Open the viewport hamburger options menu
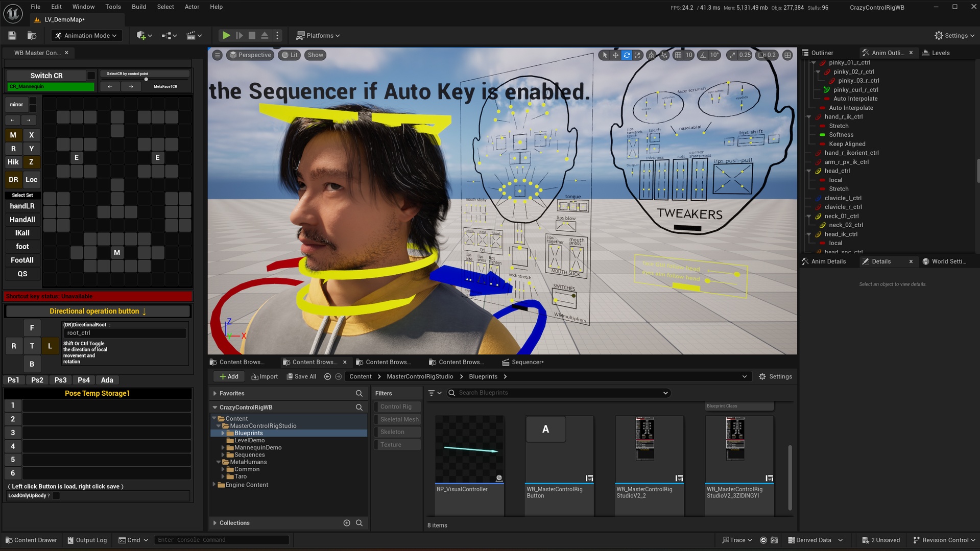The height and width of the screenshot is (551, 980). 218,55
